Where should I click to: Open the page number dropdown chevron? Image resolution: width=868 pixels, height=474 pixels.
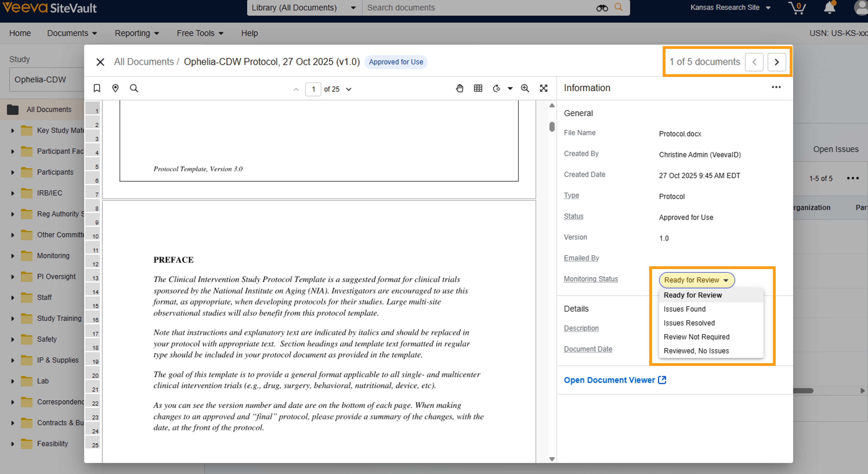[x=349, y=89]
